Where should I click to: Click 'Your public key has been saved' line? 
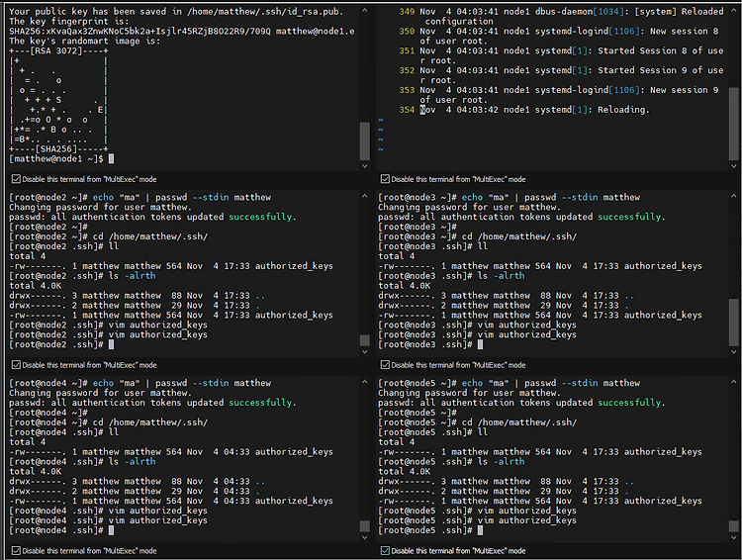point(176,11)
